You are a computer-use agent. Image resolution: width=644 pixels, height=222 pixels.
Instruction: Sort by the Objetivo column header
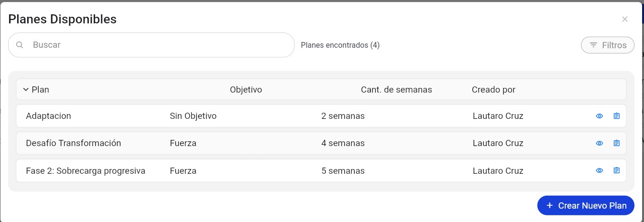coord(246,90)
